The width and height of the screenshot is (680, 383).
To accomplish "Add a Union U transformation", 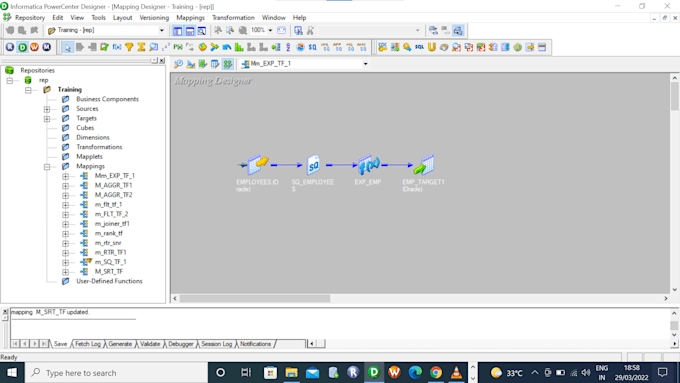I will (432, 47).
